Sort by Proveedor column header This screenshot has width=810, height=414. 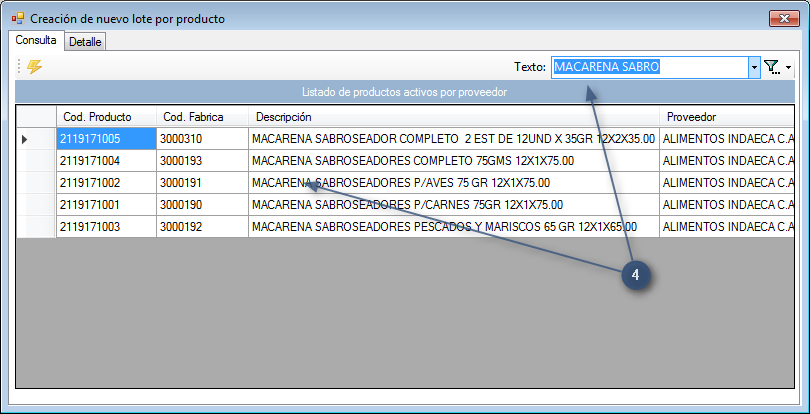click(x=727, y=117)
